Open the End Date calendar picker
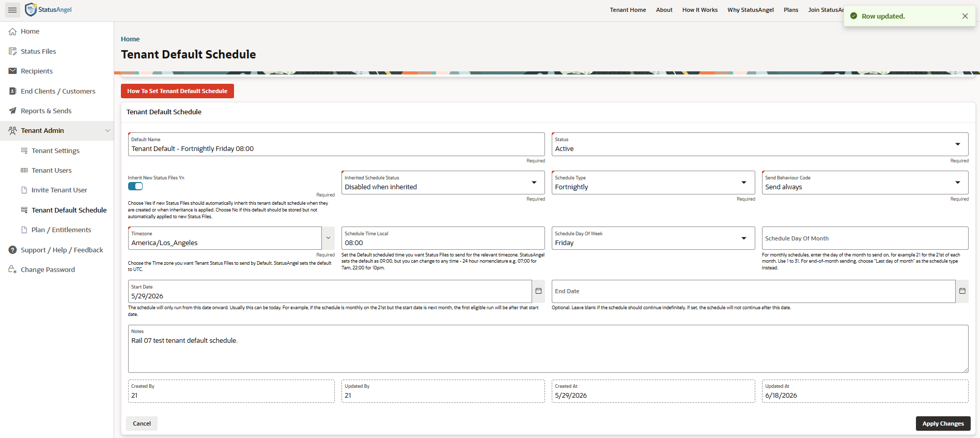Viewport: 980px width, 438px height. (x=962, y=291)
